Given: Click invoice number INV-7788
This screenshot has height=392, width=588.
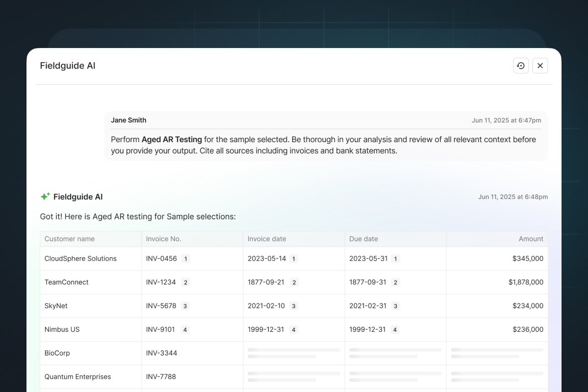Looking at the screenshot, I should coord(161,376).
